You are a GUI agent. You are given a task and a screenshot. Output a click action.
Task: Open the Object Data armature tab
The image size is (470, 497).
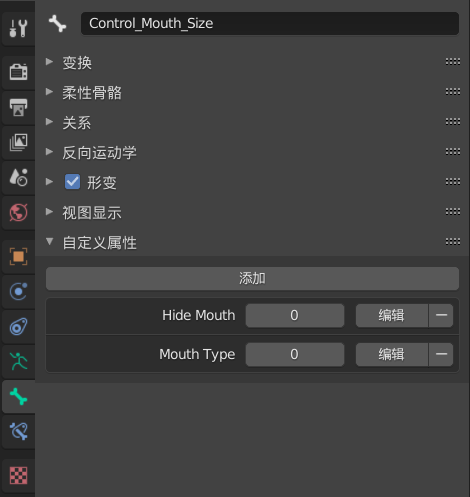pos(18,362)
